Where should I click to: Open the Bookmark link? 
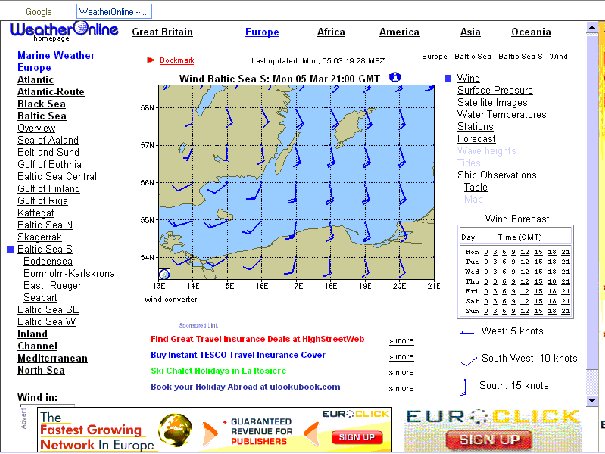pos(177,61)
